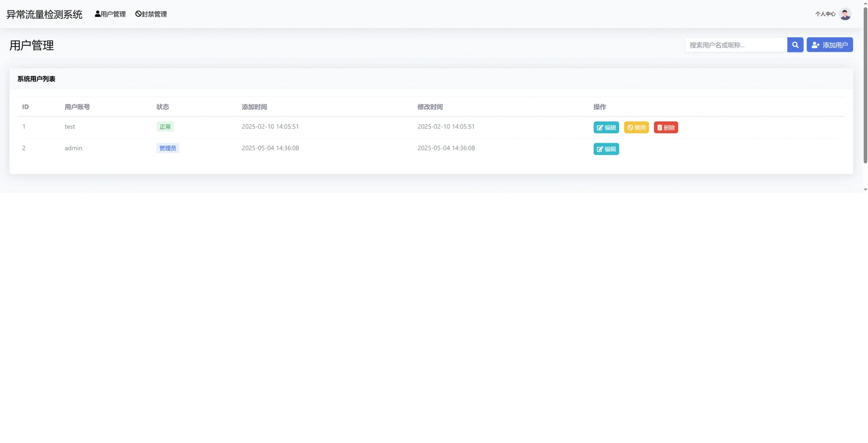Screen dimensions: 868x443
Task: Open the 封禁管理 menu item
Action: point(151,14)
